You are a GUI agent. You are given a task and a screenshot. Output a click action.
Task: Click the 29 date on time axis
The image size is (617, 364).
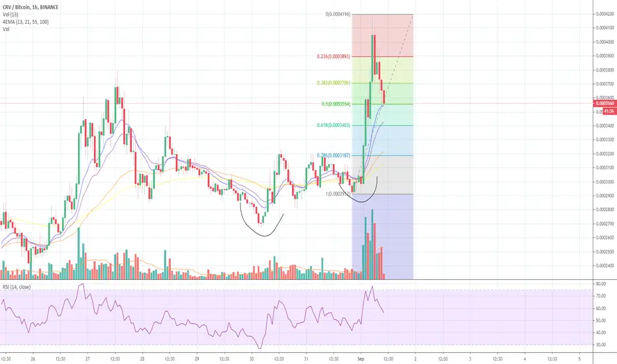pos(197,359)
